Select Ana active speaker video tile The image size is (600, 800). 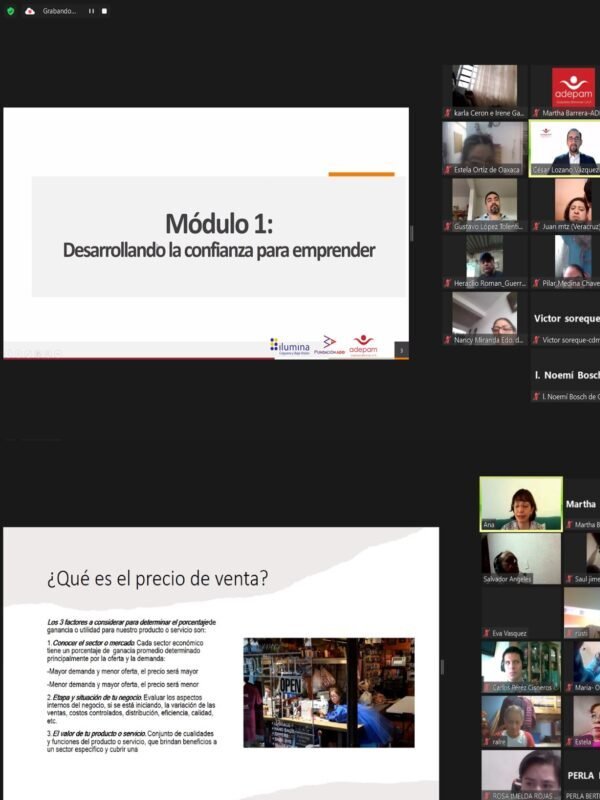pos(521,504)
